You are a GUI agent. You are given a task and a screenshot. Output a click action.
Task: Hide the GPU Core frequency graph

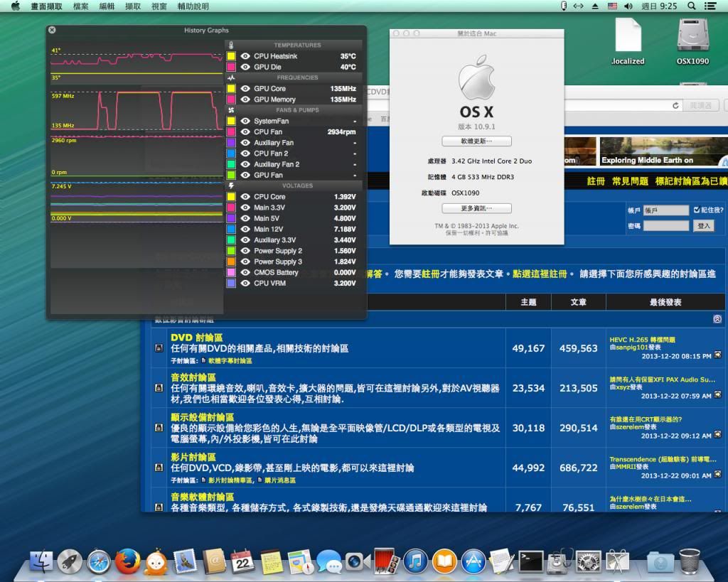245,89
